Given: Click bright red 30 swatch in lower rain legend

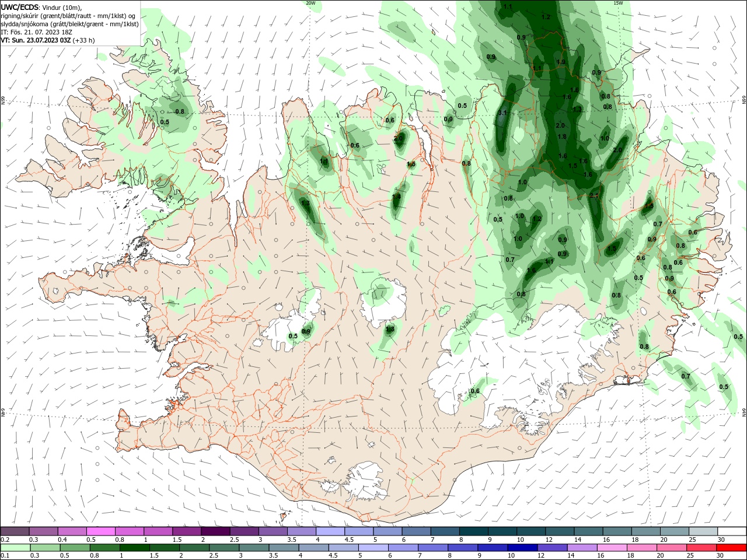Looking at the screenshot, I should click(731, 548).
